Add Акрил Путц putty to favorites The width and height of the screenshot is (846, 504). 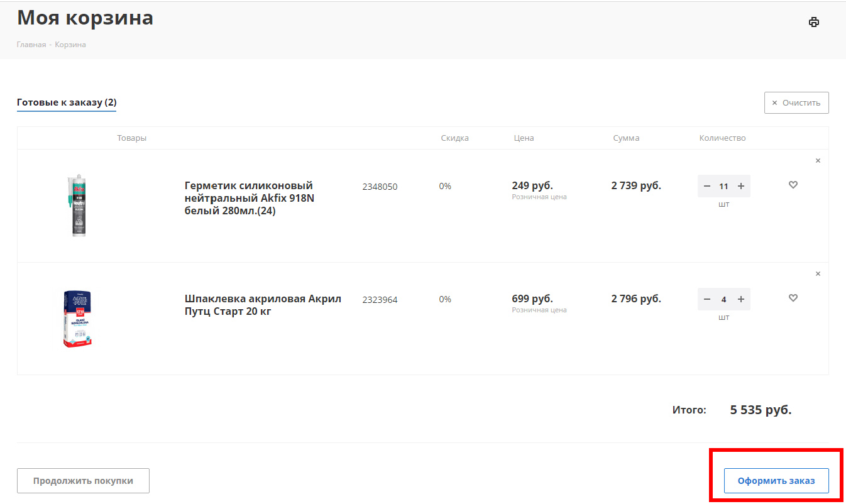(793, 298)
